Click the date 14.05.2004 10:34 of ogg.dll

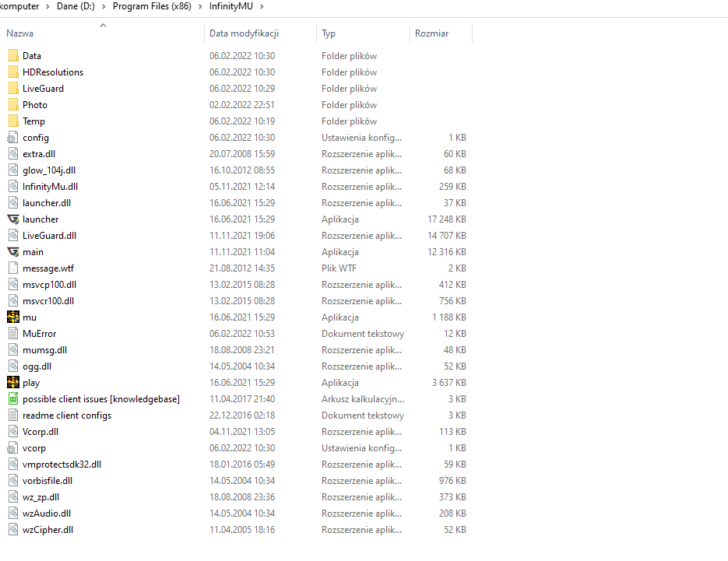click(242, 366)
